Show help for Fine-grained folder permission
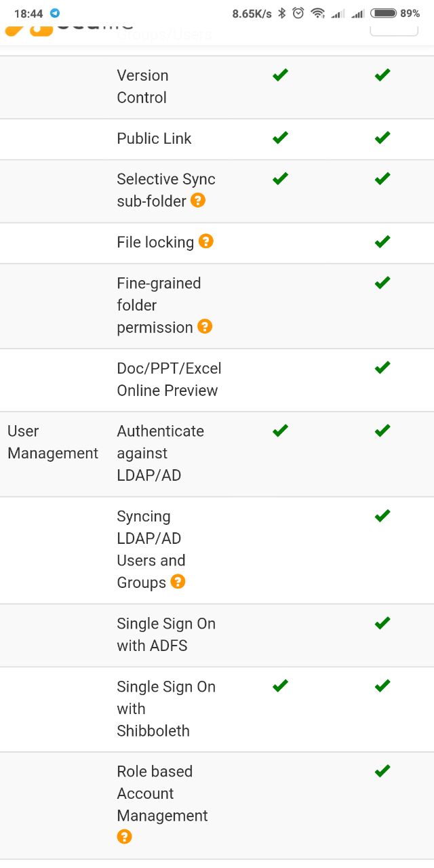Image resolution: width=434 pixels, height=868 pixels. (205, 327)
